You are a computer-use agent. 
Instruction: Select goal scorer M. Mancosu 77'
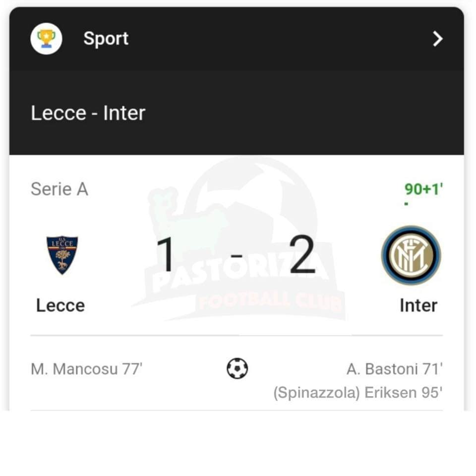(86, 369)
